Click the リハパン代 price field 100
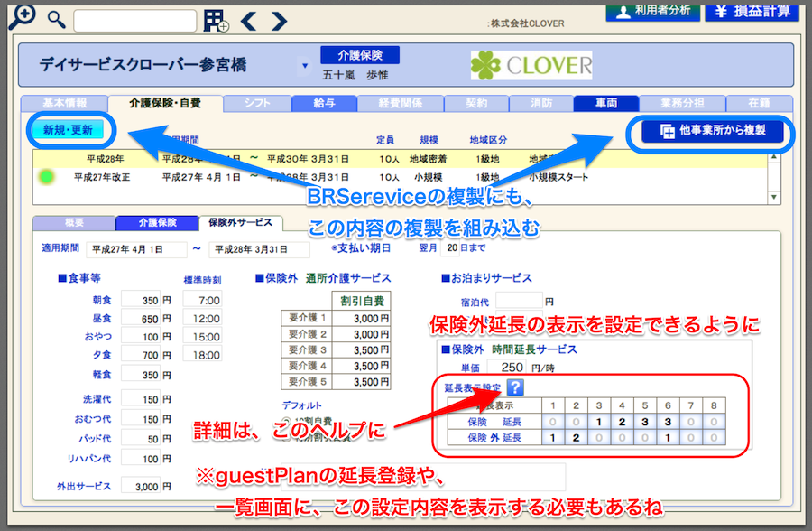Viewport: 812px width, 531px height. coord(141,459)
